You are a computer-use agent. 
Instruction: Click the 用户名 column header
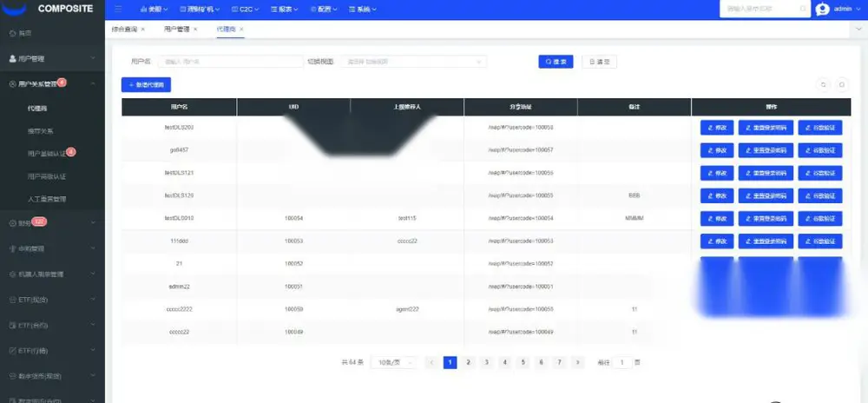179,107
